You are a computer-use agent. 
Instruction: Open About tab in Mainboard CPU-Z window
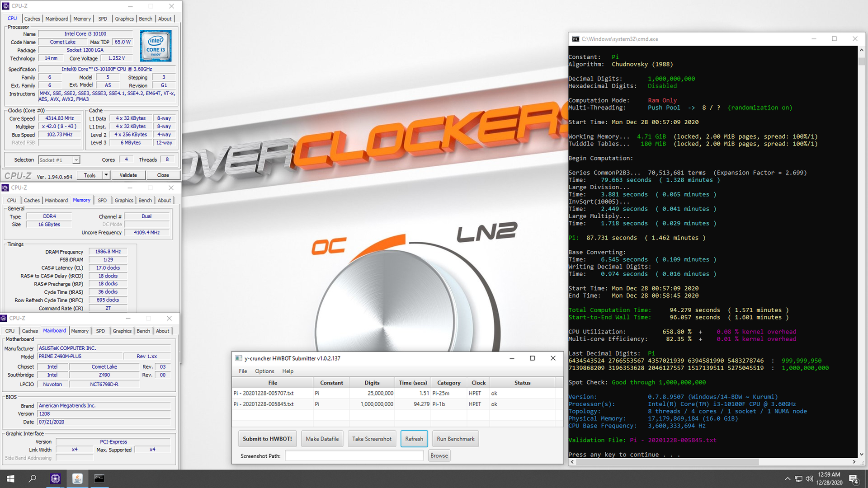pyautogui.click(x=163, y=331)
